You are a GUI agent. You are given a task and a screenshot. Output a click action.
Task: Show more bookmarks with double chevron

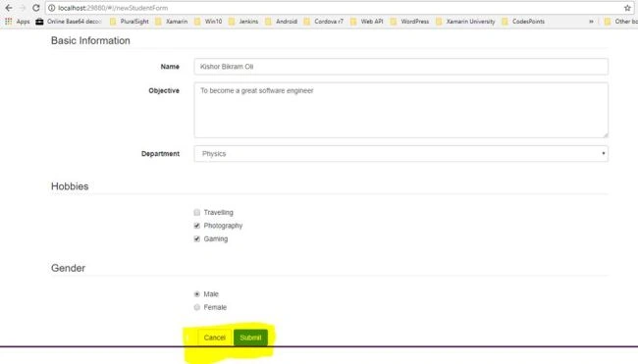pos(591,22)
